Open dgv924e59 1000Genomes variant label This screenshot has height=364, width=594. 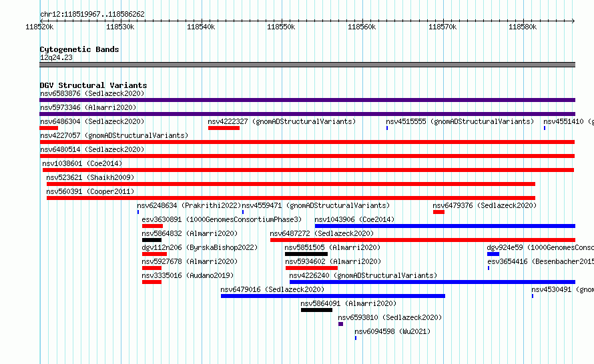(540, 247)
